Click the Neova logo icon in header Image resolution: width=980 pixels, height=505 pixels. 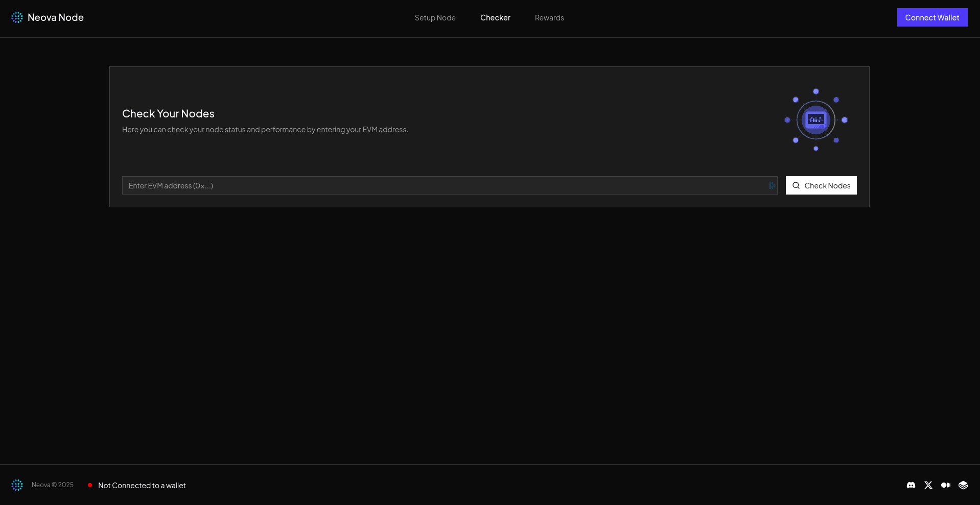coord(17,17)
